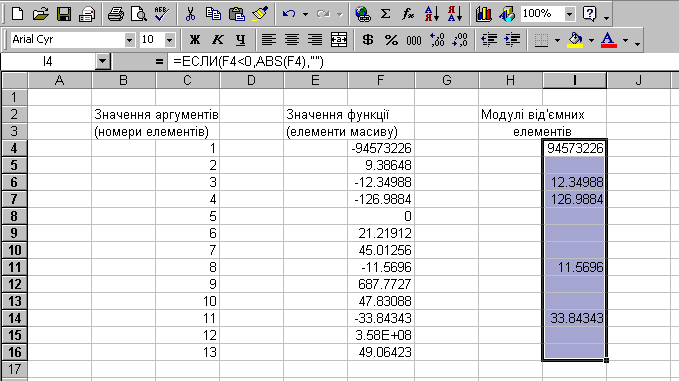The width and height of the screenshot is (679, 381).
Task: Create a new workbook with New icon
Action: [x=17, y=14]
